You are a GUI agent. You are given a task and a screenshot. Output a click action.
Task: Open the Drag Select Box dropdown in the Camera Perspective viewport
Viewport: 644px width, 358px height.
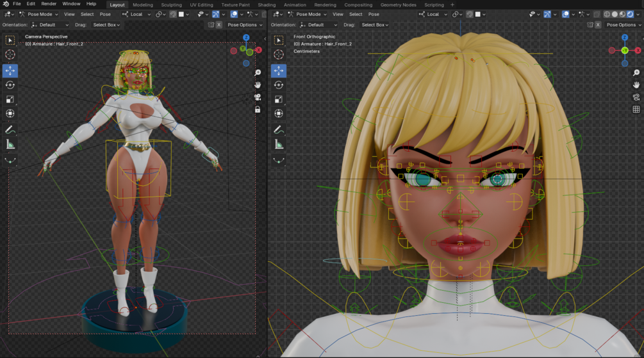point(106,24)
